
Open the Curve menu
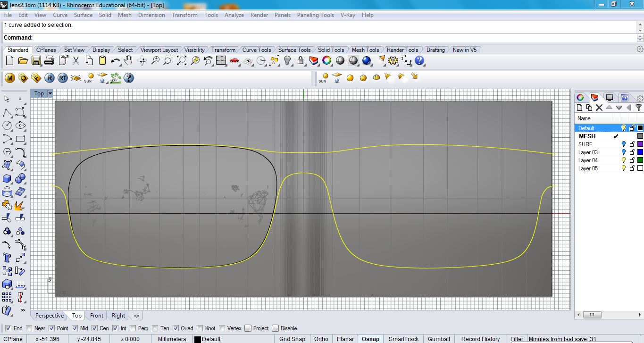coord(60,15)
